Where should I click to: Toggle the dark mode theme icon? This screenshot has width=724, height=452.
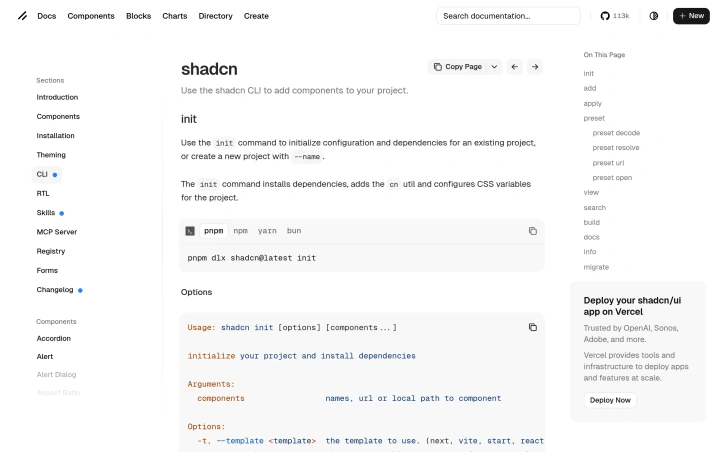(654, 16)
